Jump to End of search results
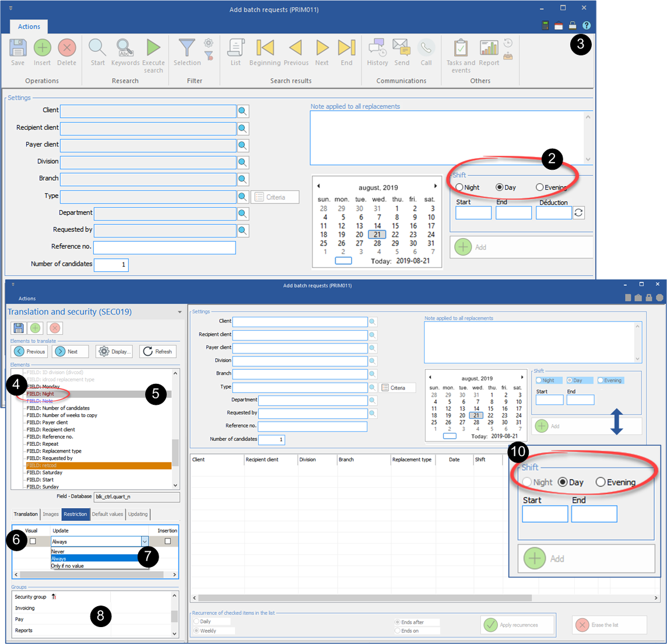This screenshot has height=644, width=667. pyautogui.click(x=347, y=48)
